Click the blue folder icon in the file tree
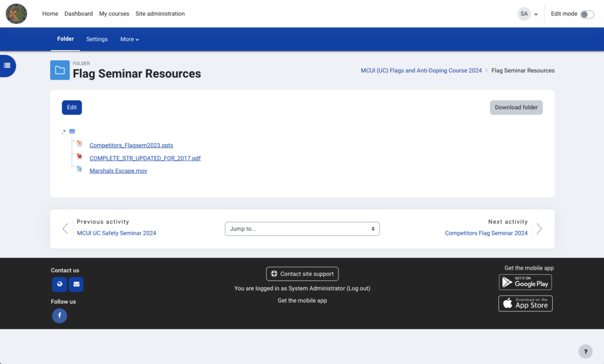The image size is (604, 364). (72, 131)
